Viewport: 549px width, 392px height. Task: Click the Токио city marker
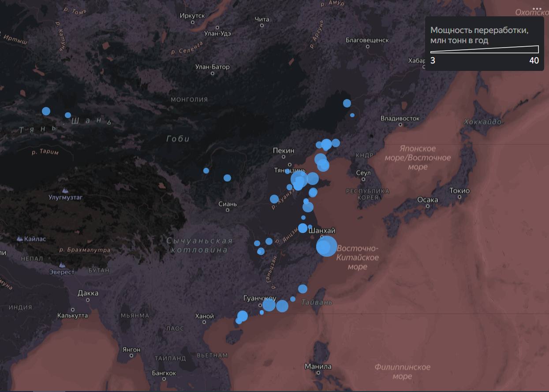click(459, 198)
